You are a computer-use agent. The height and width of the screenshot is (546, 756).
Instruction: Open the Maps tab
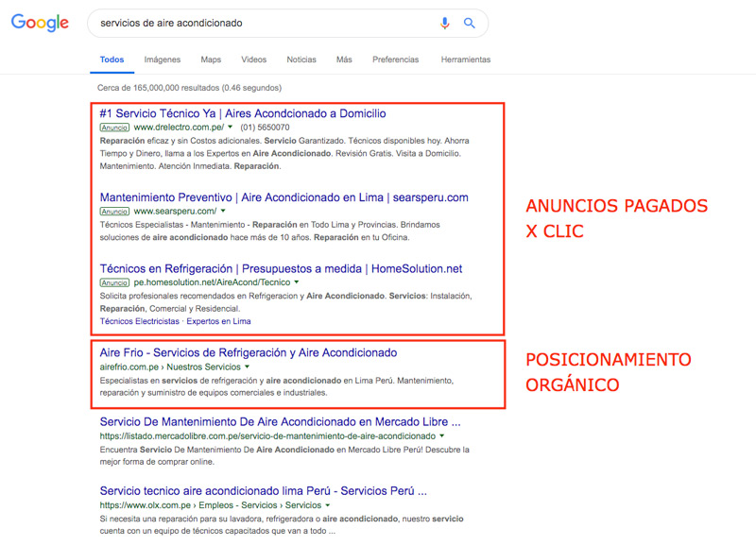tap(211, 60)
